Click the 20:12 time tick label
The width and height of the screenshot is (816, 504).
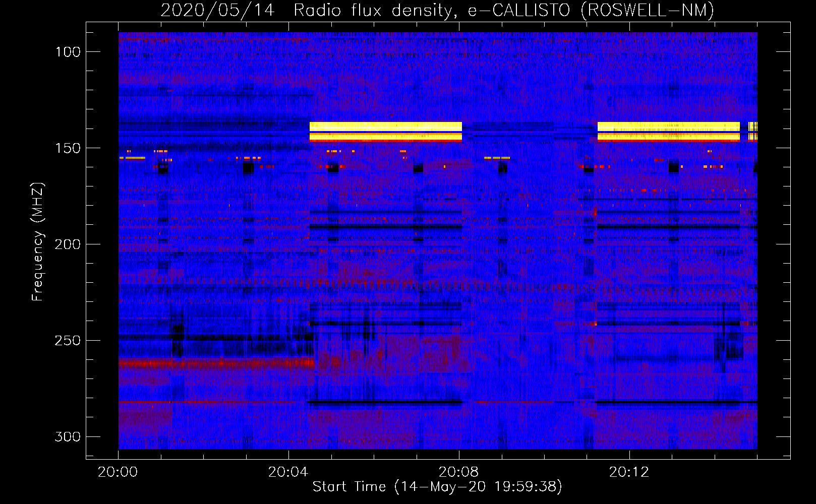629,472
